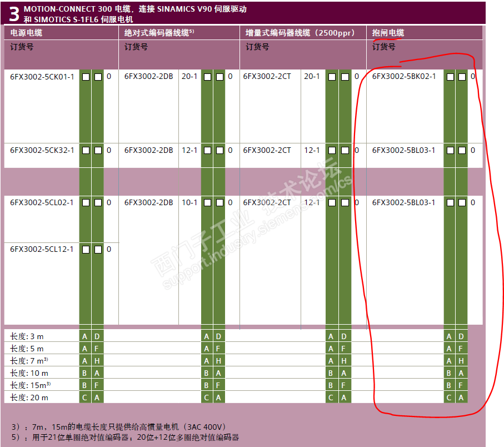This screenshot has width=504, height=447.
Task: Click "订货号" under the 抱闸电缆 header
Action: coord(384,47)
